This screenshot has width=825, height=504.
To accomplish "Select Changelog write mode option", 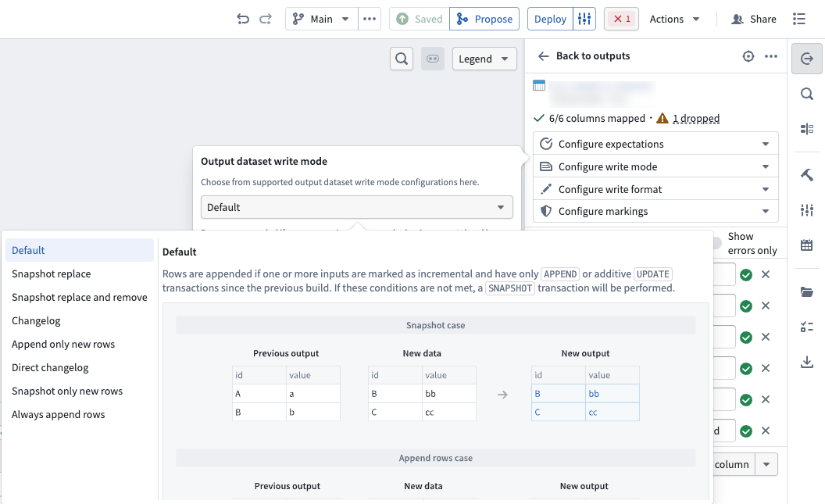I will 80,320.
